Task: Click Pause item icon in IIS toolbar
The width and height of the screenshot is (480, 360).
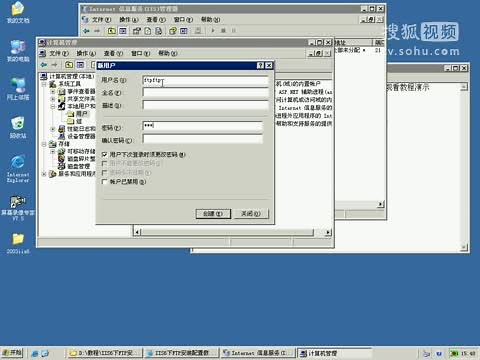Action: [234, 31]
